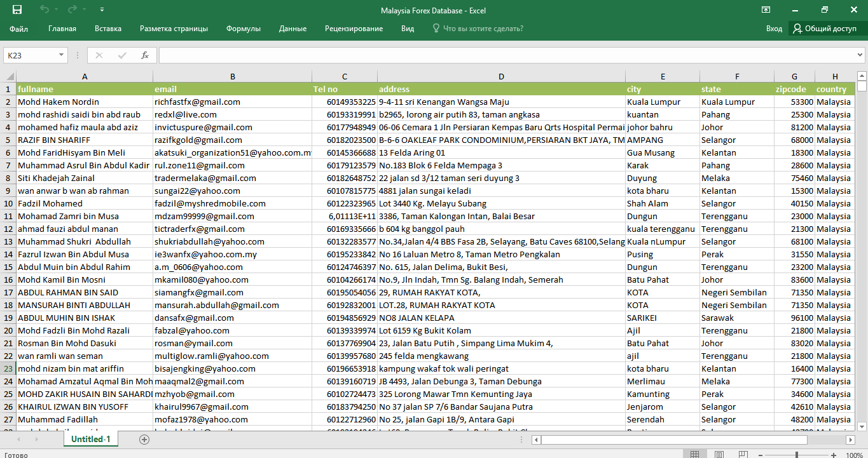
Task: Switch to Normal view in status bar
Action: click(695, 455)
